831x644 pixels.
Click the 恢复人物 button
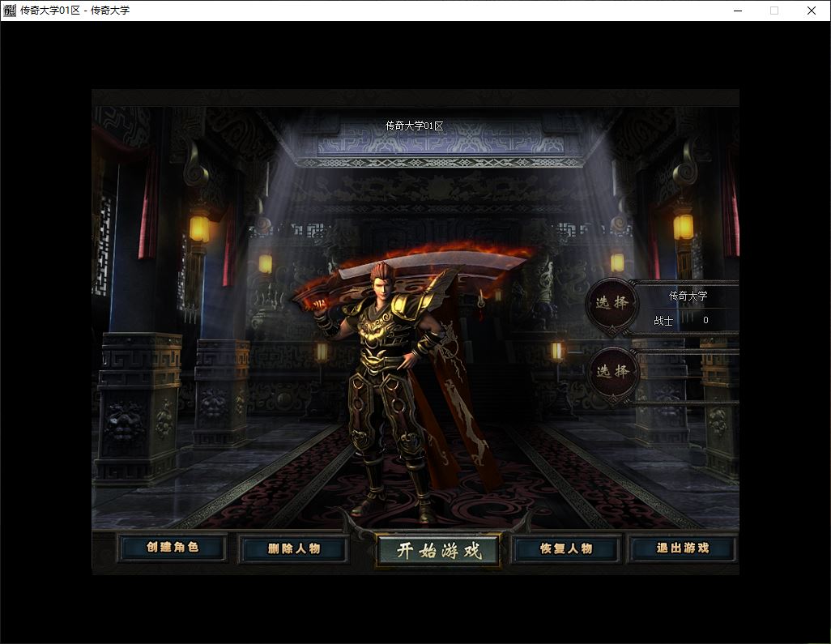point(565,548)
